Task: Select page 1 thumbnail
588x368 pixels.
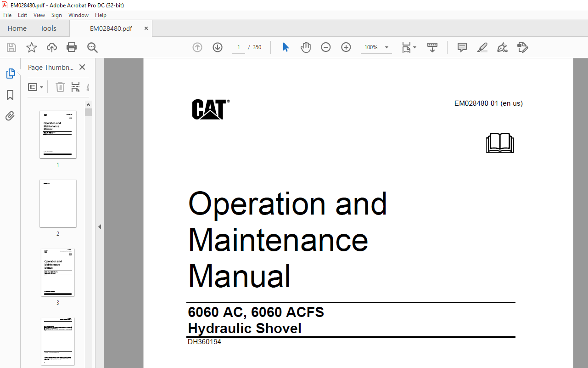Action: pyautogui.click(x=58, y=134)
